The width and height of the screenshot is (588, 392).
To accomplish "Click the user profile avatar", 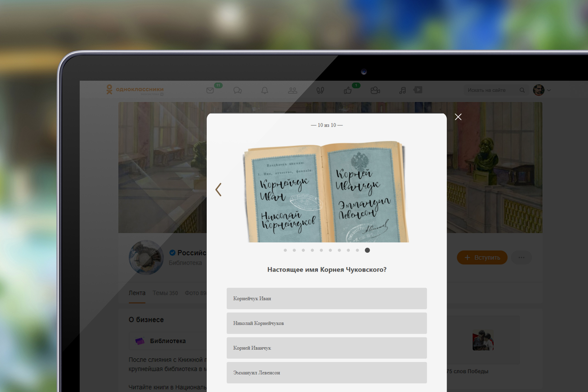I will tap(539, 90).
